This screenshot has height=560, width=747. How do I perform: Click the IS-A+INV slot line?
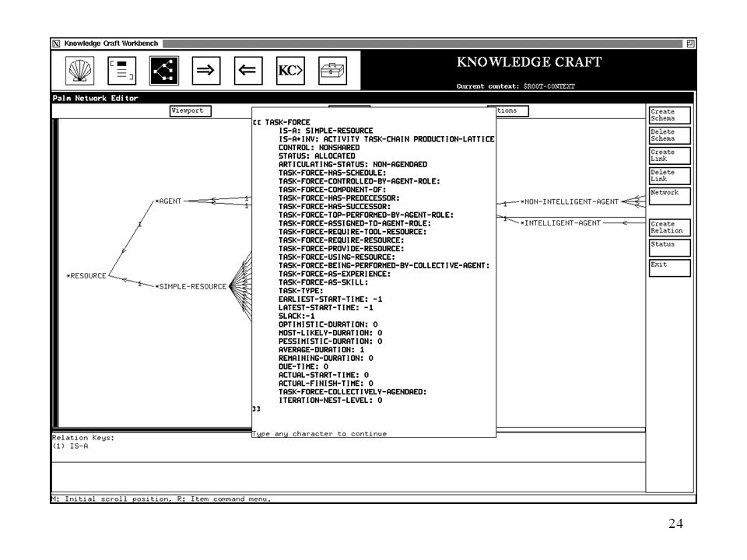point(387,139)
